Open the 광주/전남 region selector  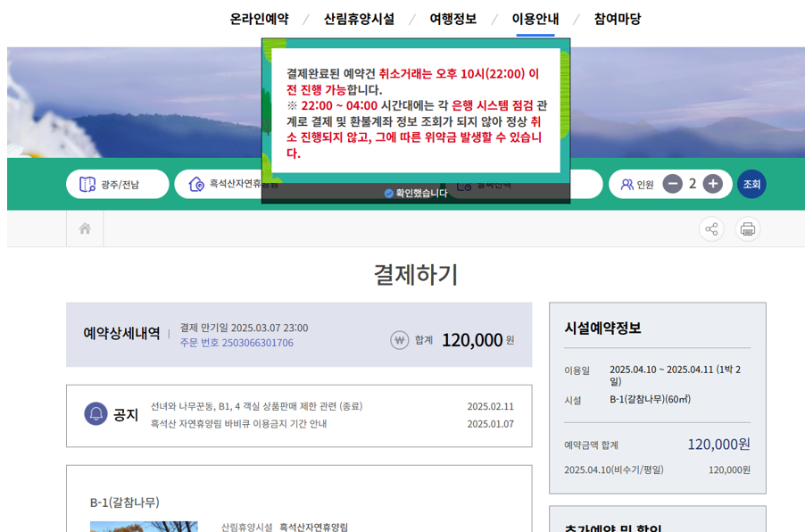pyautogui.click(x=118, y=184)
